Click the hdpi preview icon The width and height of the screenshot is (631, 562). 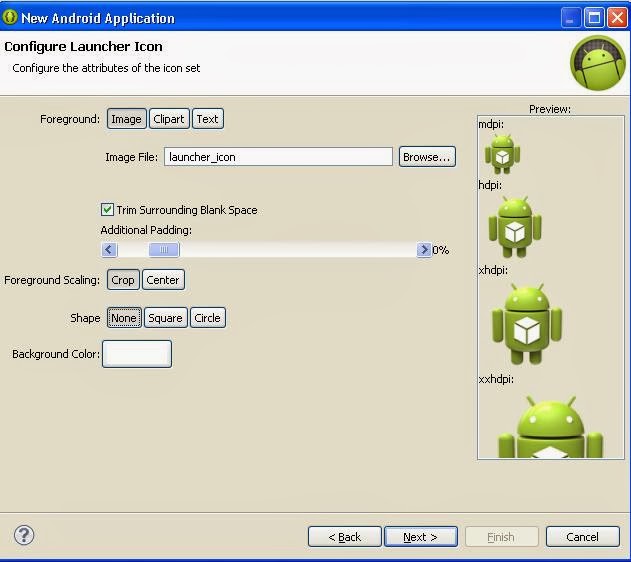(x=515, y=227)
